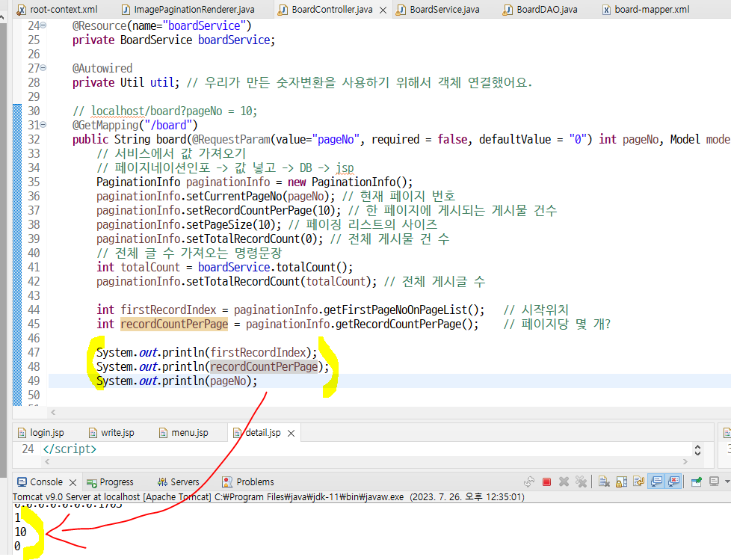Click the down arrow of detail.jsp vertical scroller

pos(697,453)
